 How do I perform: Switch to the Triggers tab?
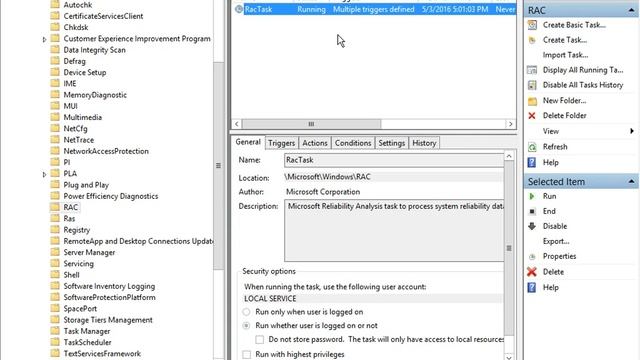tap(282, 143)
